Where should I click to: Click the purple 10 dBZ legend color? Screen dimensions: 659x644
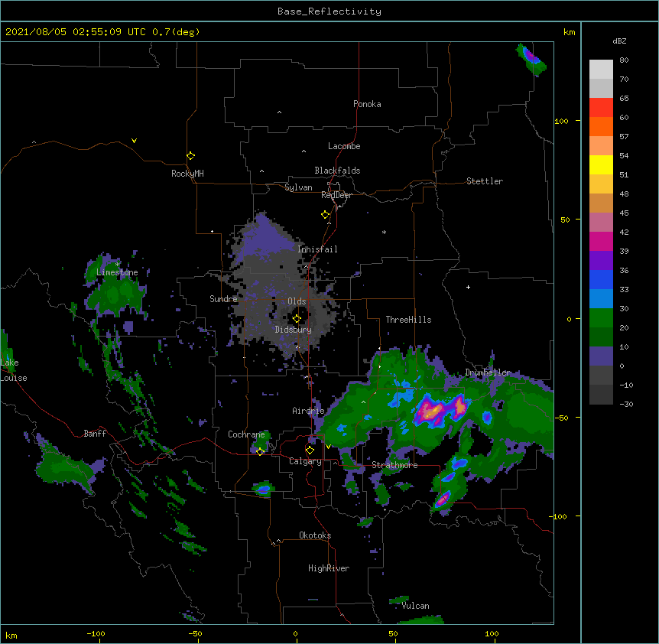(x=601, y=356)
